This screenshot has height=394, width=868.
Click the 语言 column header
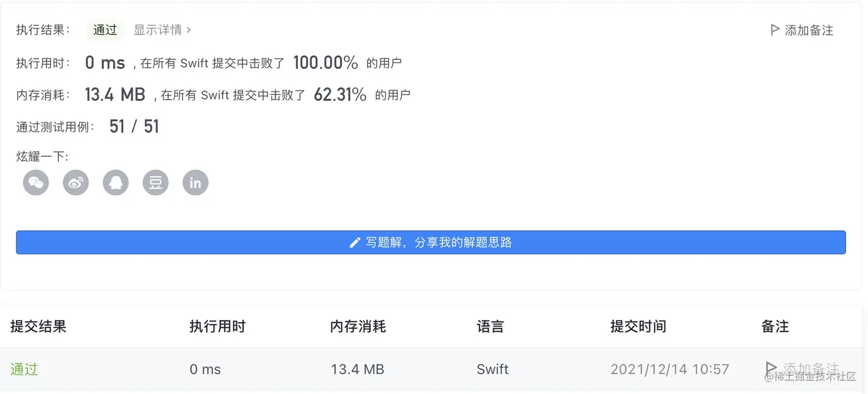[490, 327]
